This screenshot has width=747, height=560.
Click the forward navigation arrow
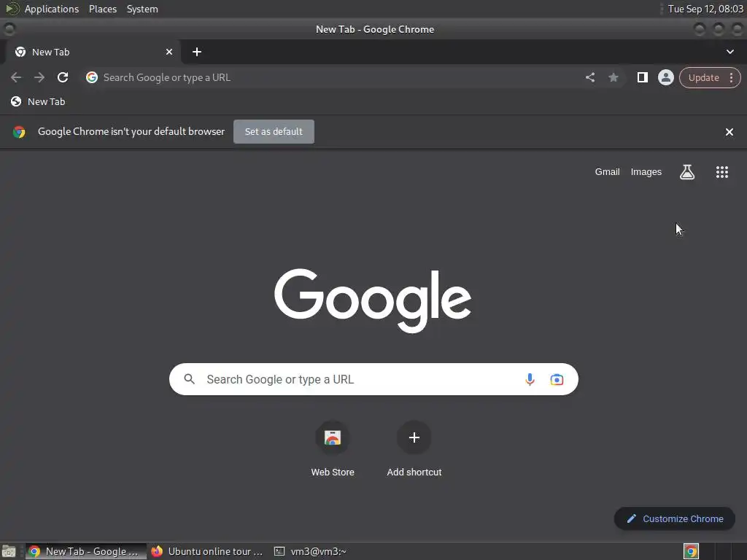click(39, 77)
